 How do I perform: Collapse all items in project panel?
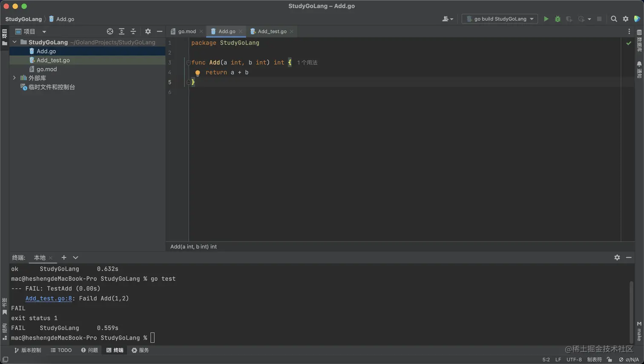coord(133,32)
